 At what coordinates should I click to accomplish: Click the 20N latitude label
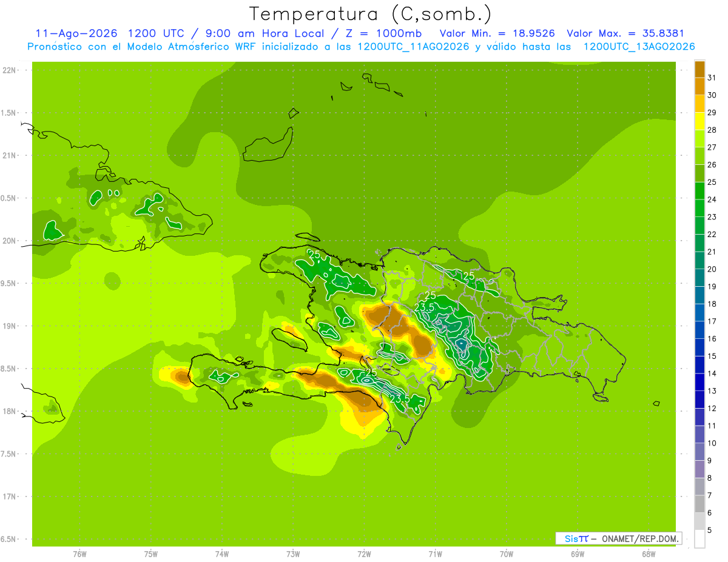point(10,241)
